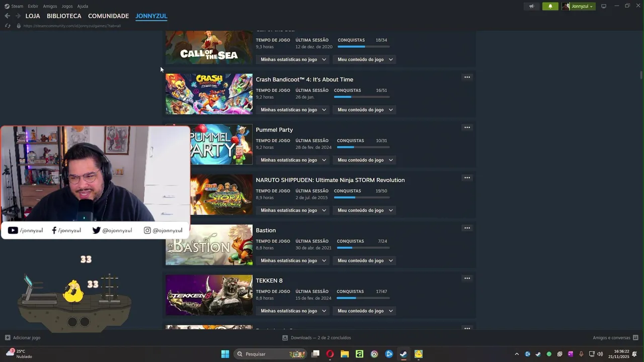Click TEKKEN 8 achievements progress bar
This screenshot has width=644, height=362.
coord(363,298)
